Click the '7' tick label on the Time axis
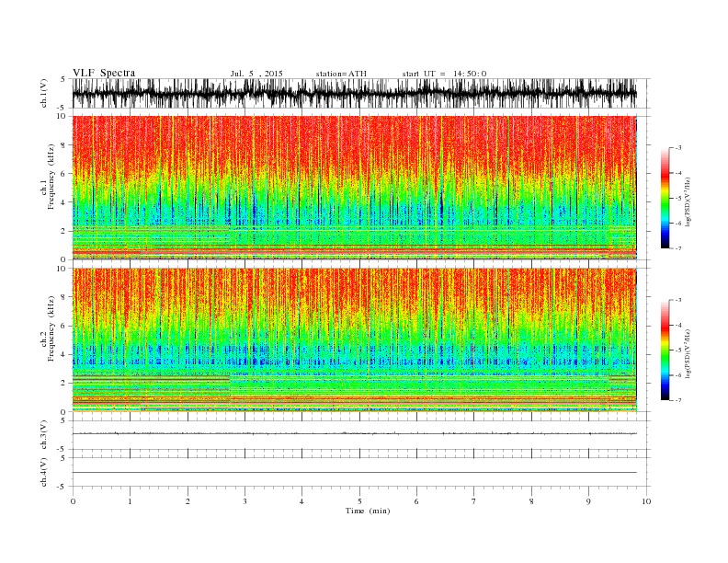728x563 pixels. [x=474, y=501]
